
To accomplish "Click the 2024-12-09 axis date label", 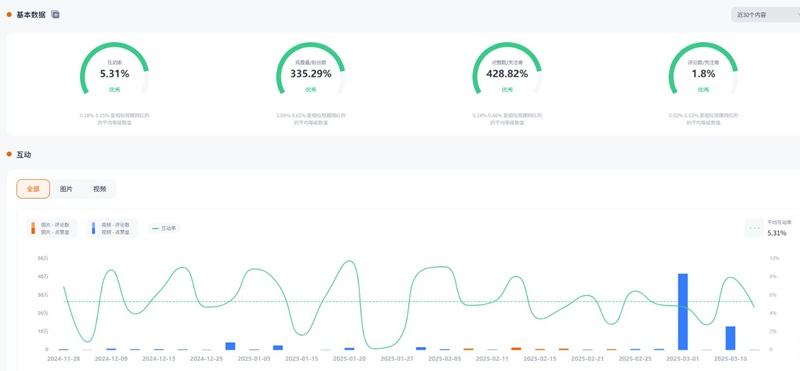I will click(x=111, y=359).
